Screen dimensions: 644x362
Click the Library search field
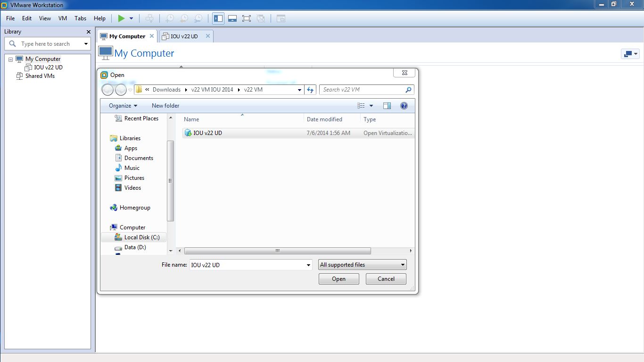point(47,44)
